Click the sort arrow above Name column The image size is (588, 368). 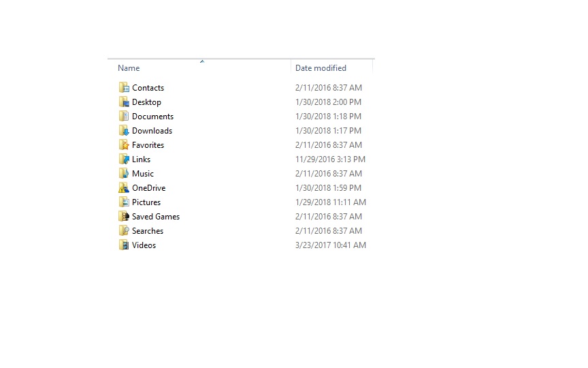(x=202, y=61)
